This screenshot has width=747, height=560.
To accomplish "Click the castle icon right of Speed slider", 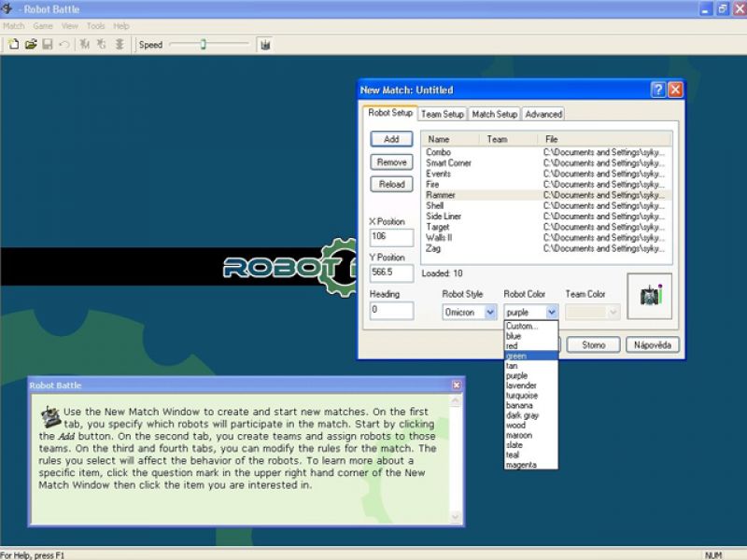I will coord(266,45).
